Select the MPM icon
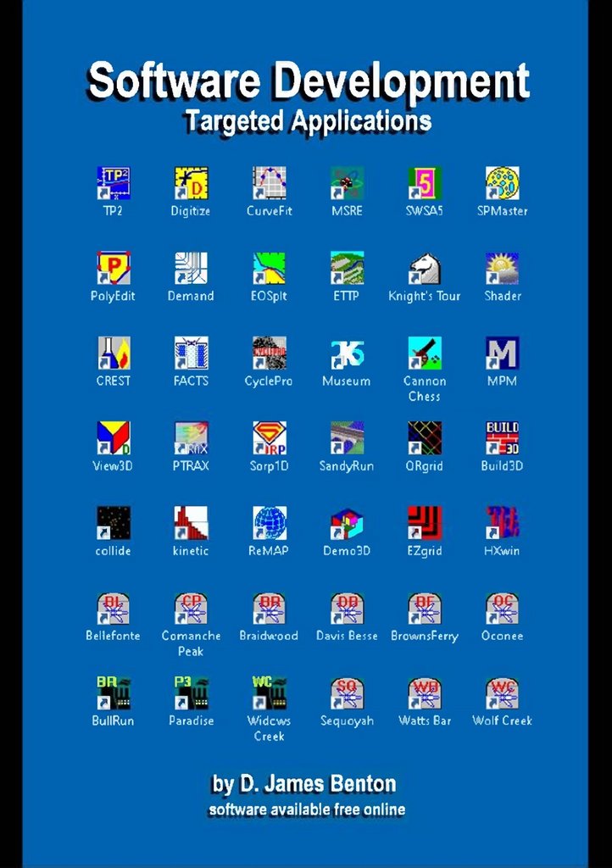The height and width of the screenshot is (868, 612). pyautogui.click(x=503, y=353)
